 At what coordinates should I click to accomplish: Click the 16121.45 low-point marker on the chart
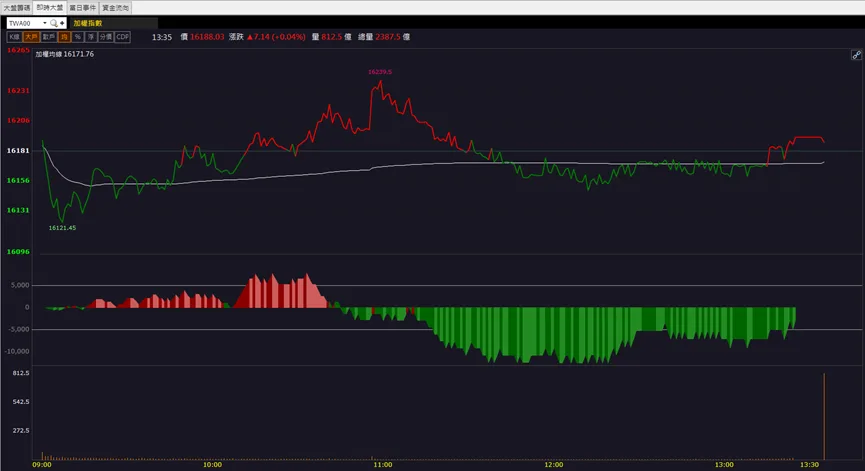(62, 228)
